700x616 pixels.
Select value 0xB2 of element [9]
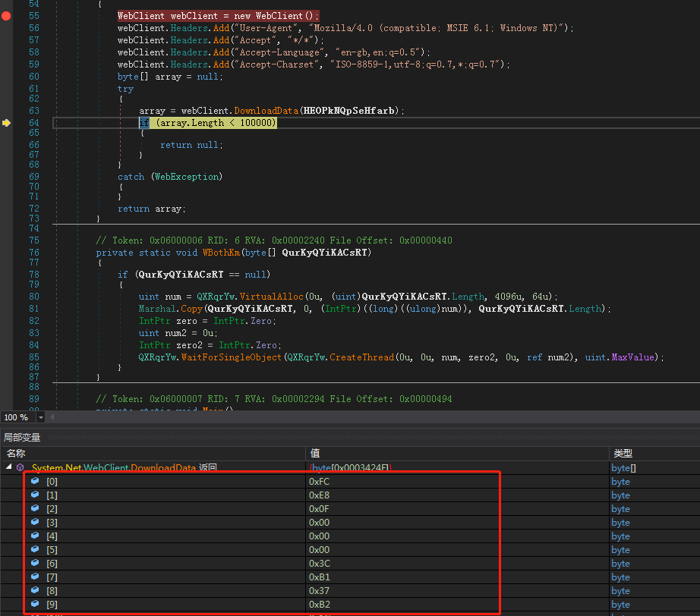319,605
